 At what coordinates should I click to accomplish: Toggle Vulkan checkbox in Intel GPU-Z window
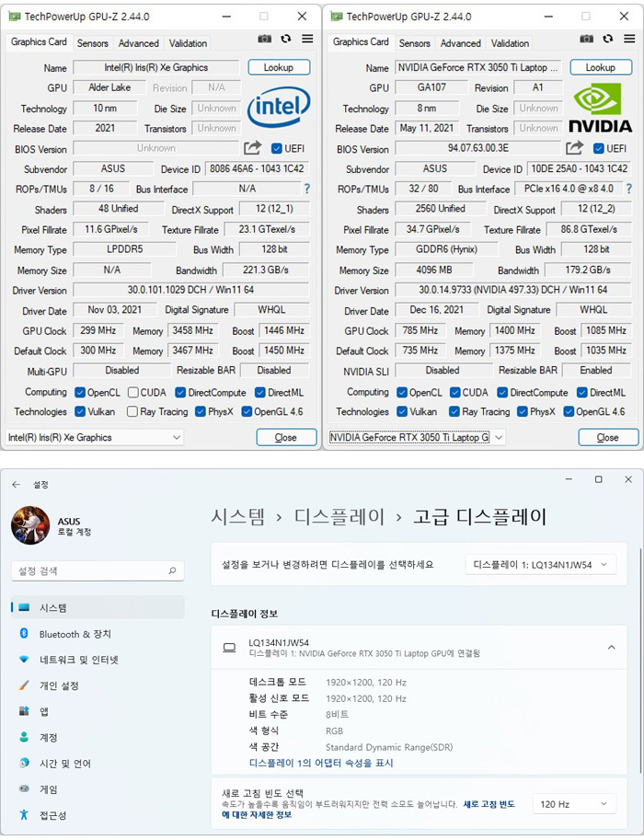point(80,411)
